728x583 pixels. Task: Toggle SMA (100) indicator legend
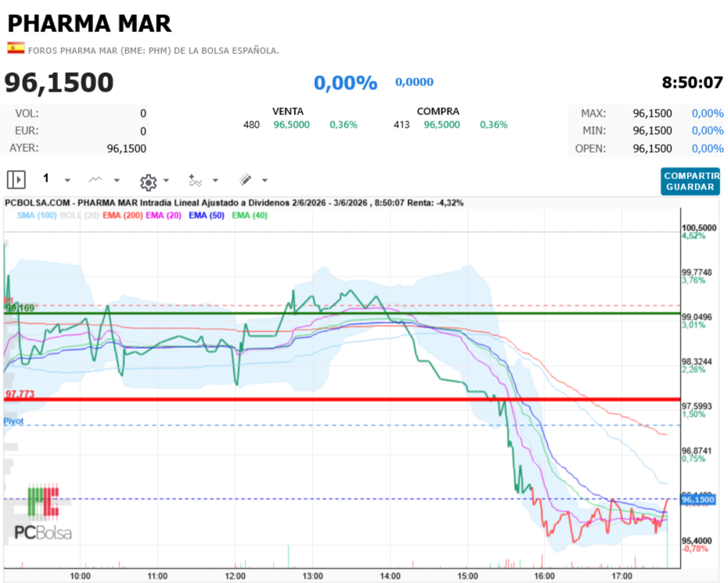(x=37, y=215)
